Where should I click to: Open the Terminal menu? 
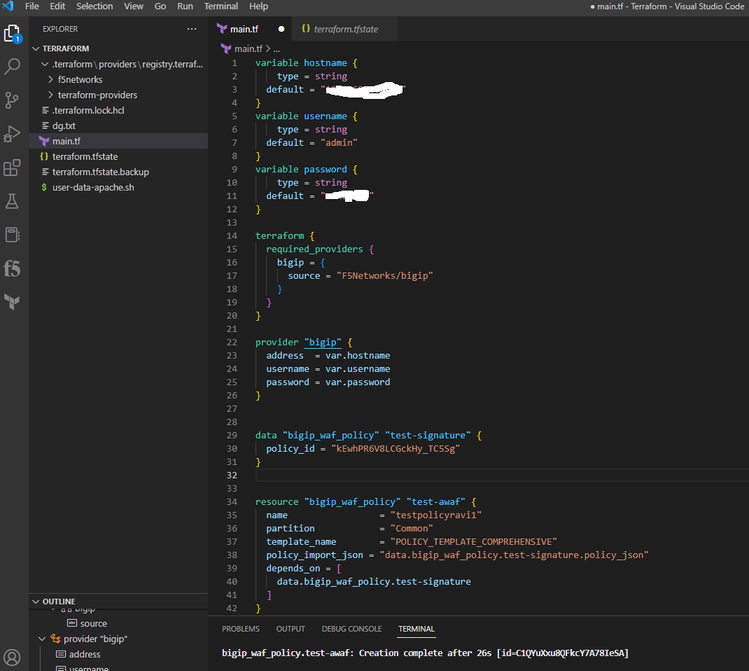[221, 6]
